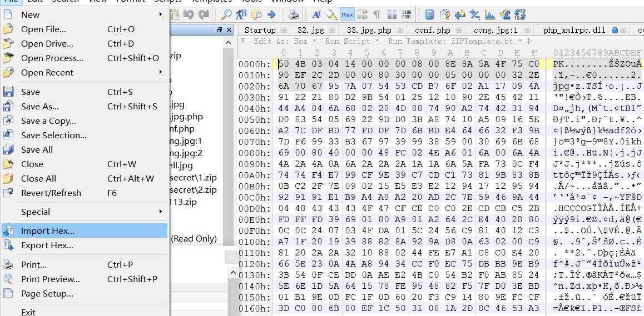Viewport: 644px width, 316px height.
Task: Expand the Edit As: Hex dropdown
Action: pyautogui.click(x=314, y=41)
